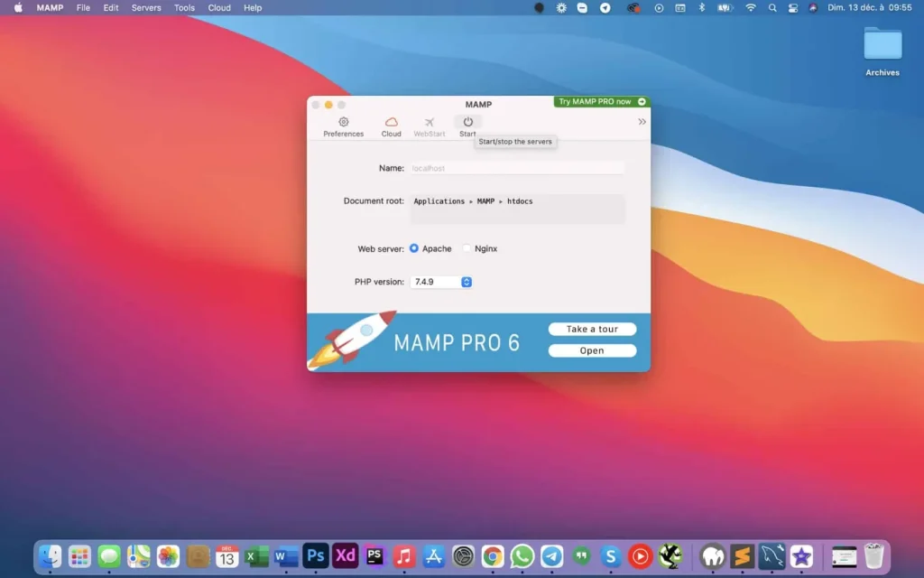Open the Tools menu
This screenshot has width=924, height=578.
point(184,7)
